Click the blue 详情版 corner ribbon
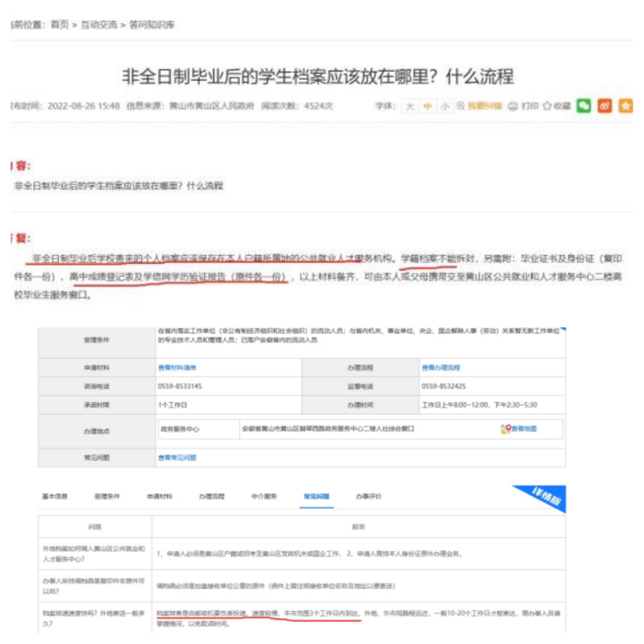Image resolution: width=644 pixels, height=644 pixels. (546, 498)
